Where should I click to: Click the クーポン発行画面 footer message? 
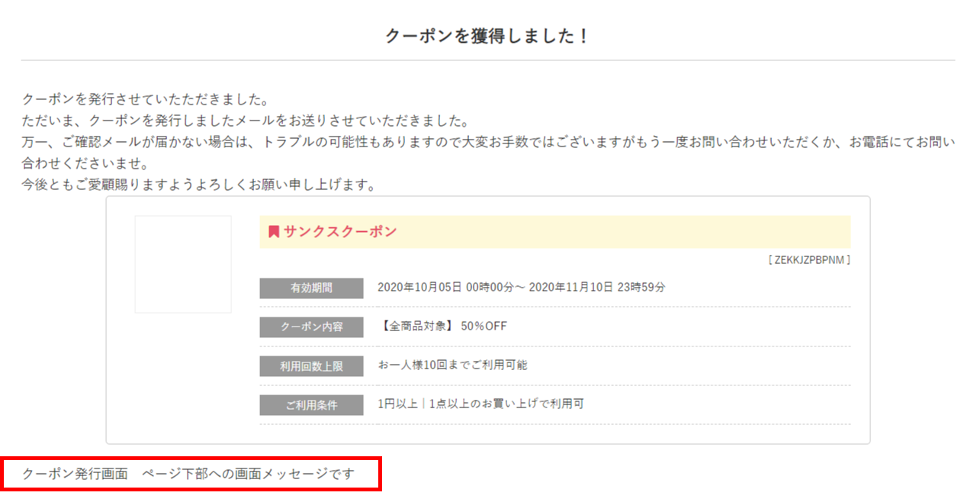[x=188, y=474]
